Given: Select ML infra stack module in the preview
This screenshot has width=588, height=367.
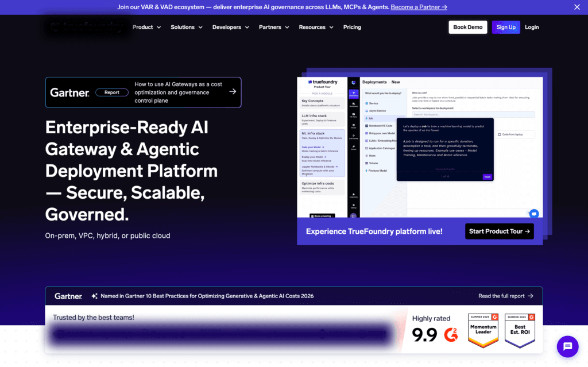Looking at the screenshot, I should point(322,153).
